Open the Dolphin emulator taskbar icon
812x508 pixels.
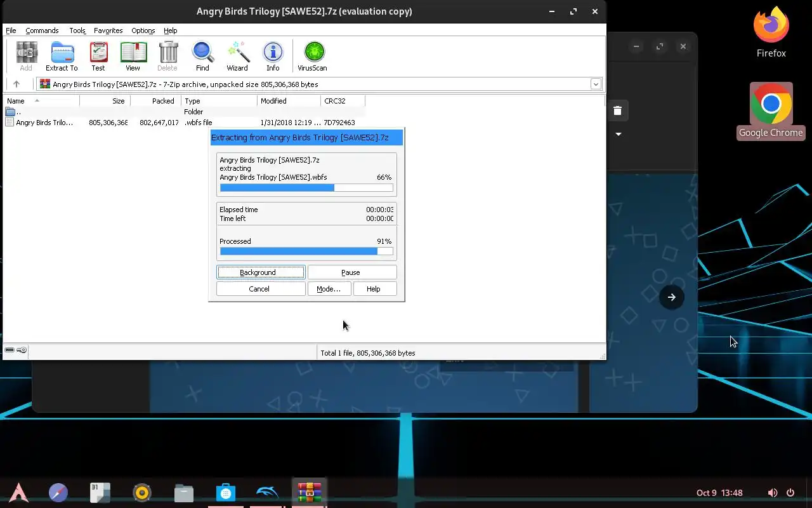pos(267,493)
